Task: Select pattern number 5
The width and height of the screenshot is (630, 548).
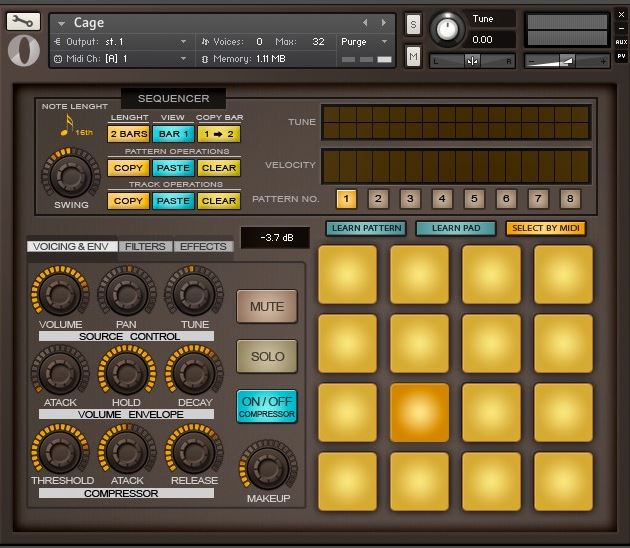Action: [474, 198]
